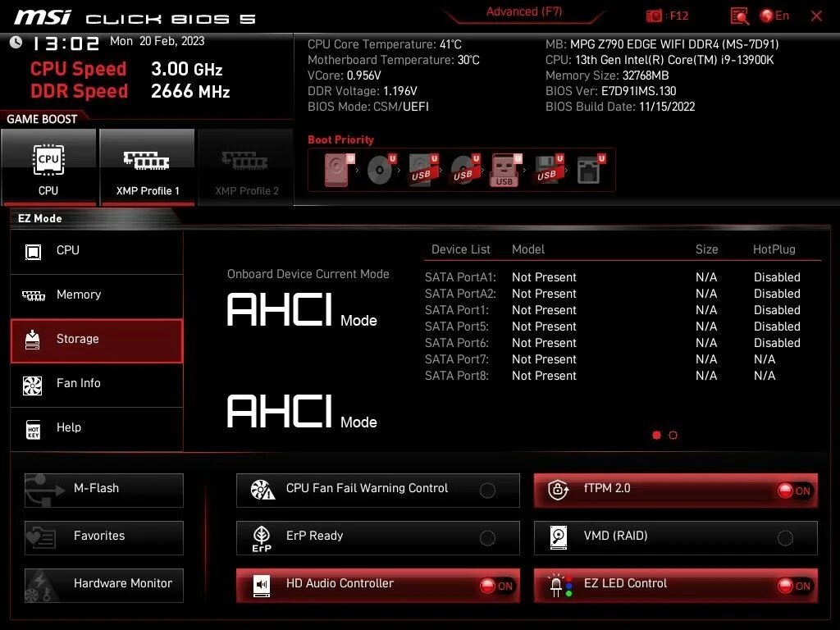Click the EZ Mode header label
Image resolution: width=840 pixels, height=630 pixels.
click(x=40, y=218)
